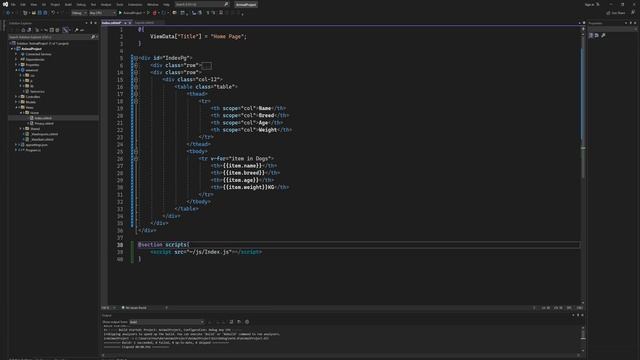Open the Debug configuration dropdown

[x=78, y=13]
